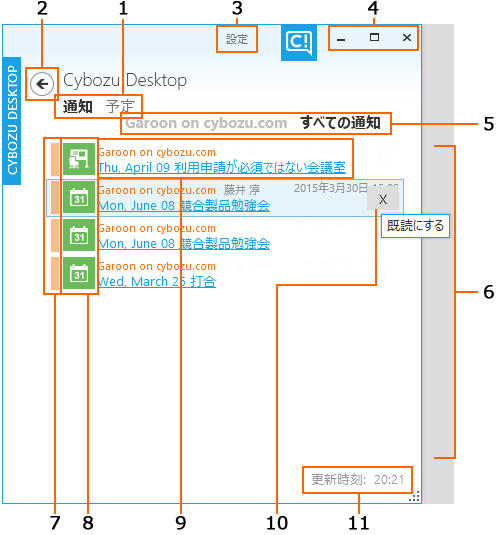This screenshot has height=535, width=496.
Task: Open the Wed, March 25 打合 link
Action: [157, 282]
